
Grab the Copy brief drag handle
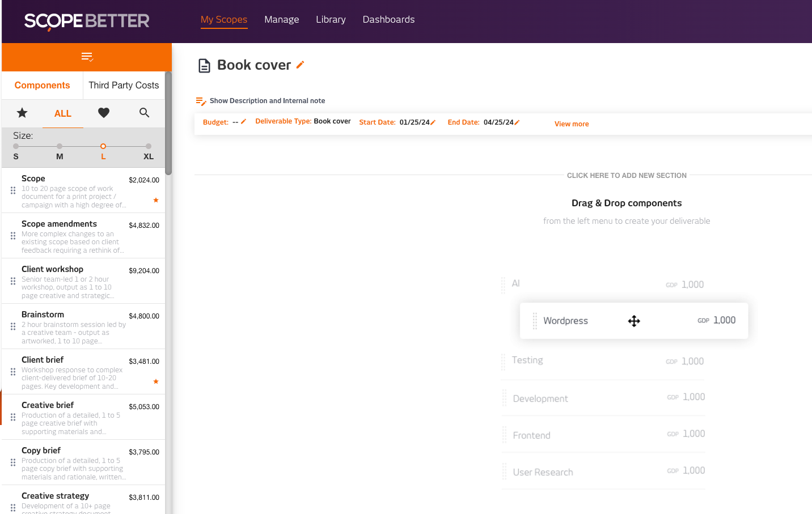click(13, 462)
